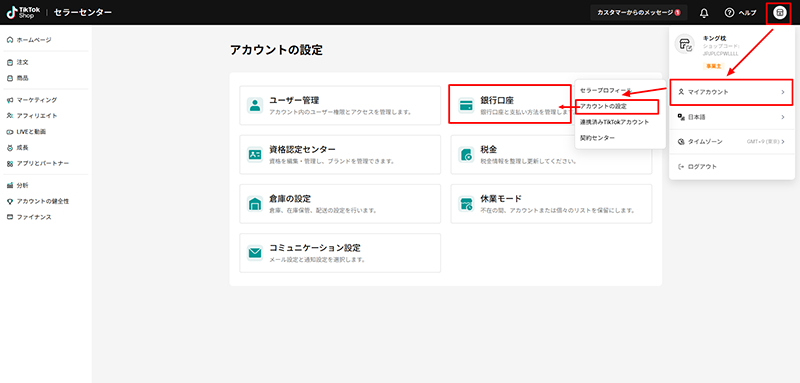Click the アカウントの健全性 icon
The width and height of the screenshot is (800, 383).
(10, 201)
